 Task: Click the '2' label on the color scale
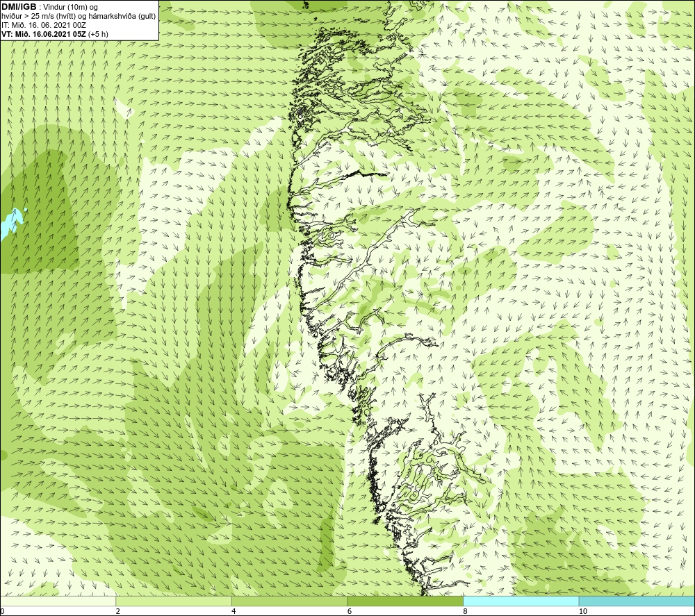tap(118, 611)
